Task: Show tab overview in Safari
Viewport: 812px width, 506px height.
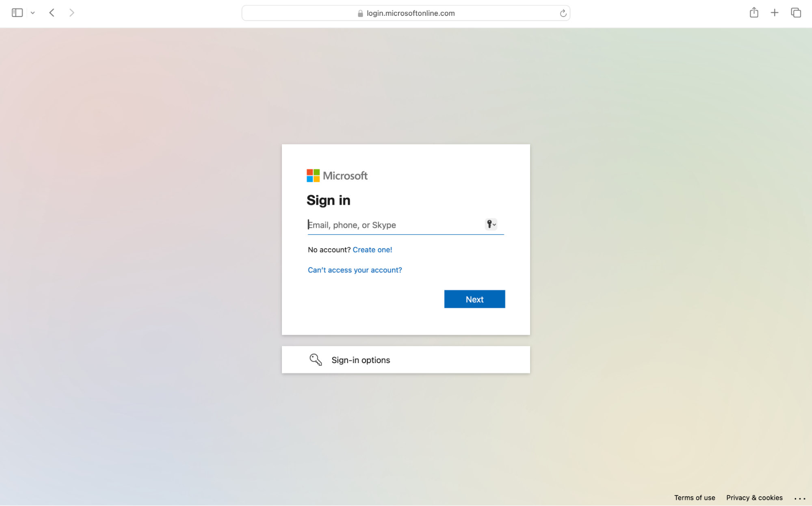Action: [x=795, y=13]
